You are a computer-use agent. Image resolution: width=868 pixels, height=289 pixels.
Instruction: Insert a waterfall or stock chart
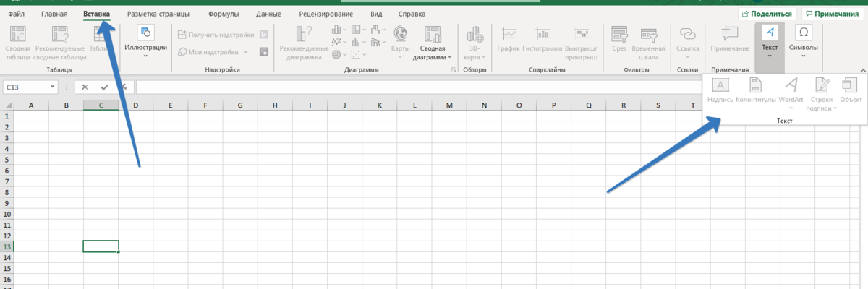(x=378, y=30)
